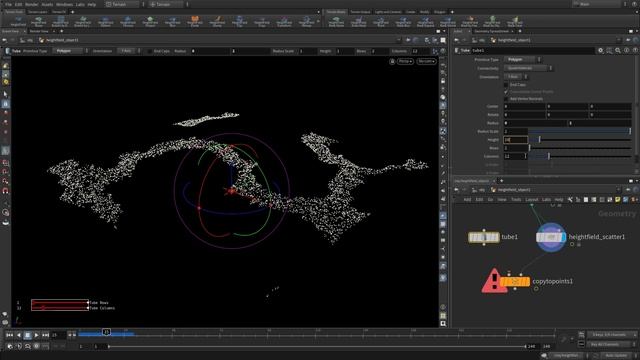Select the tube1 node
The image size is (640, 360).
tap(484, 237)
